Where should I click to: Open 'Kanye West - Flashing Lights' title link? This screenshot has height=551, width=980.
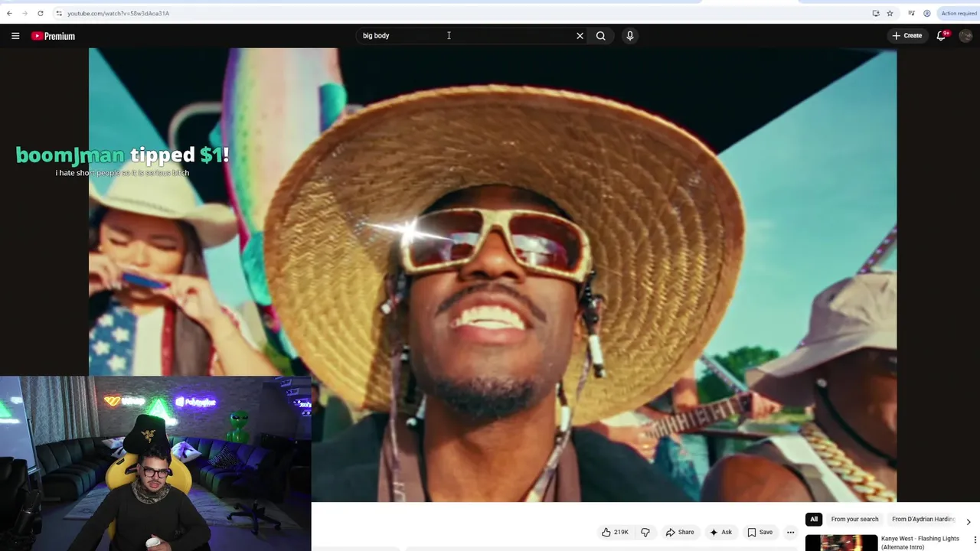[920, 543]
